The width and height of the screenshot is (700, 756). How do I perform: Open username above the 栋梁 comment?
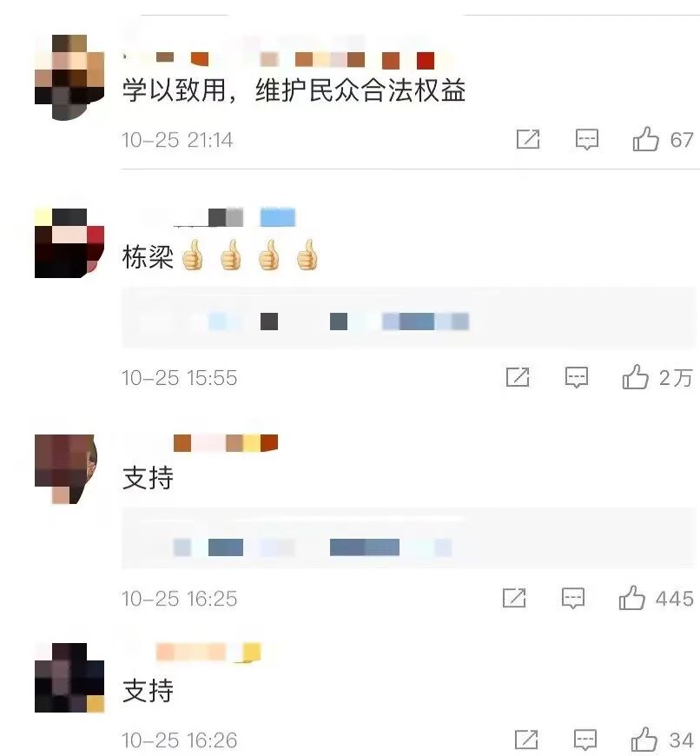[217, 217]
